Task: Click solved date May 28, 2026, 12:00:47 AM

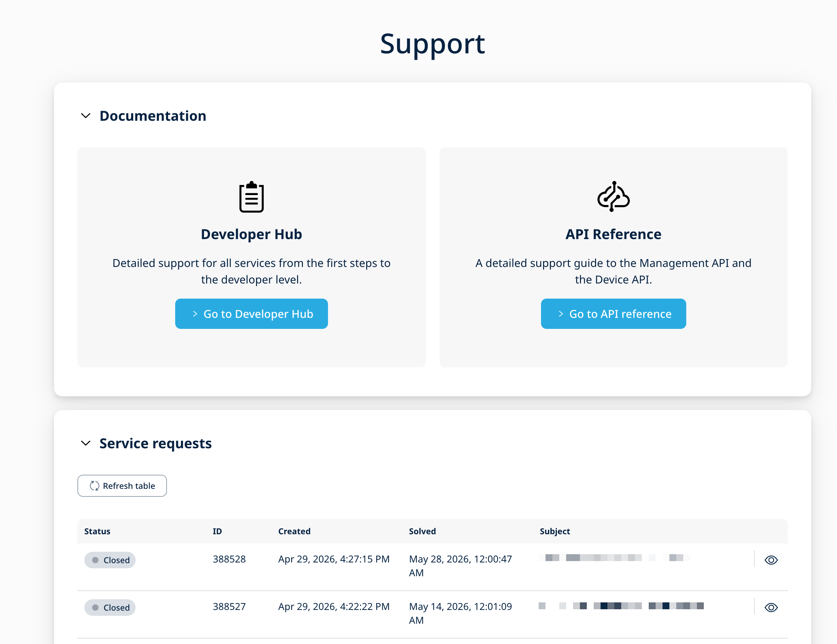Action: tap(460, 566)
